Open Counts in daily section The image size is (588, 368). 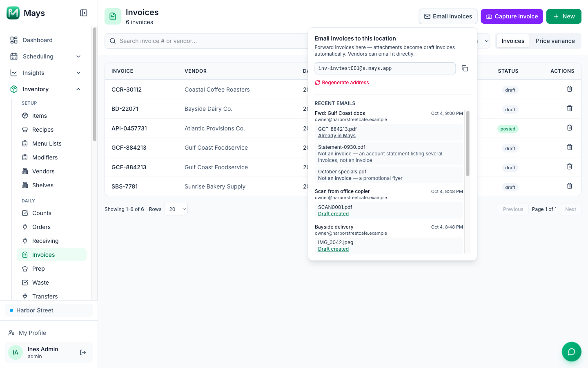pos(51,213)
